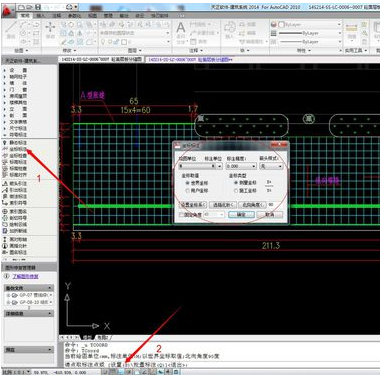Image resolution: width=380 pixels, height=375 pixels.
Task: Switch to the 注释 ribbon tab
Action: 57,15
